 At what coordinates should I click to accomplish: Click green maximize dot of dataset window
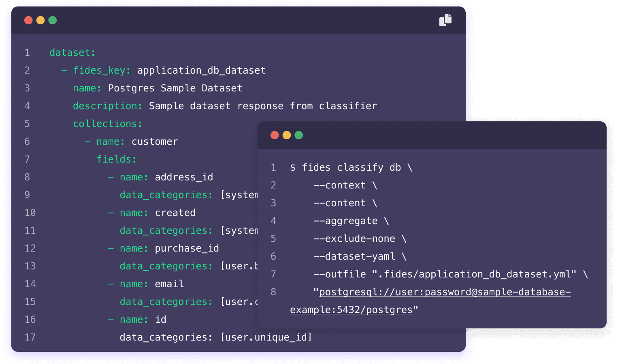(53, 20)
